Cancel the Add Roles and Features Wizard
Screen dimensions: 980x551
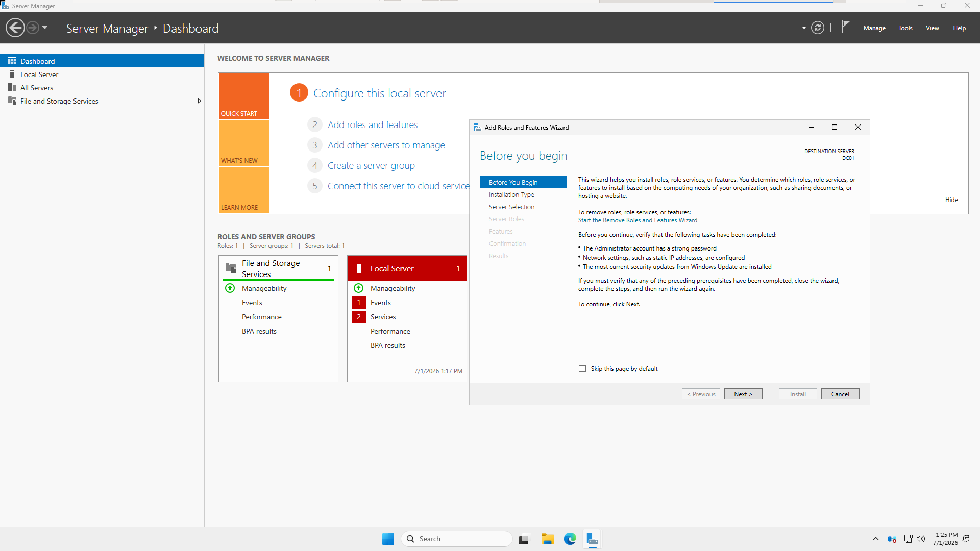[840, 394]
